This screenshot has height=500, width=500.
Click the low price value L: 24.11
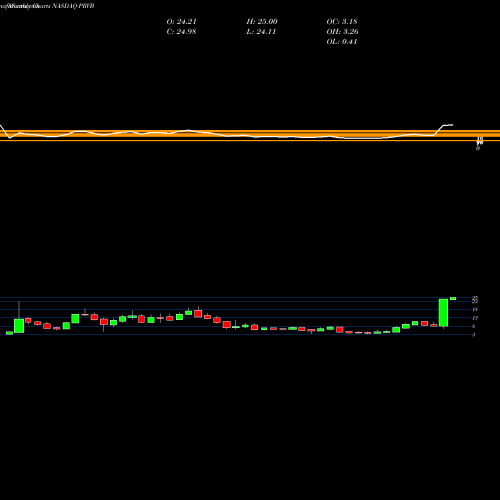pyautogui.click(x=261, y=32)
